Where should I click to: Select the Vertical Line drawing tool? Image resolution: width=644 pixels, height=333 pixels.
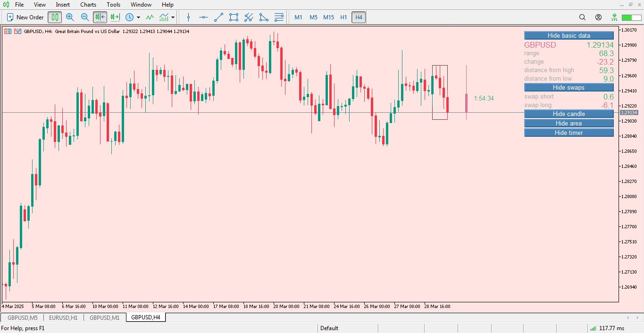point(188,17)
